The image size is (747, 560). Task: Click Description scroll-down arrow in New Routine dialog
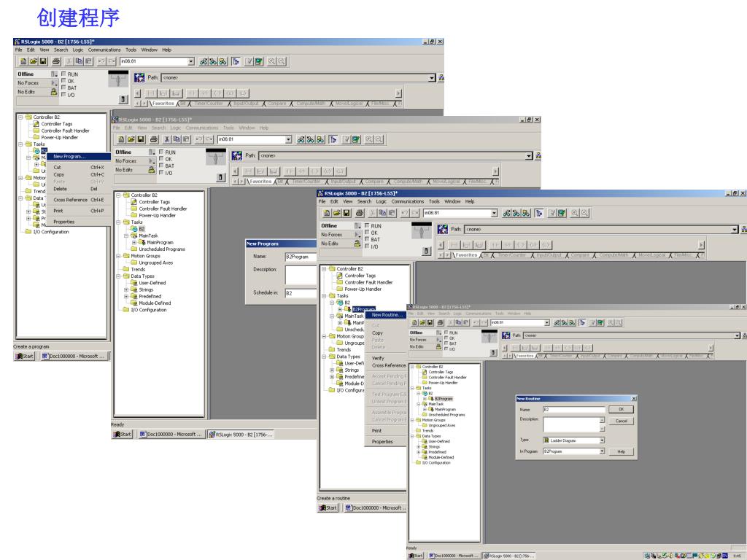click(x=602, y=429)
